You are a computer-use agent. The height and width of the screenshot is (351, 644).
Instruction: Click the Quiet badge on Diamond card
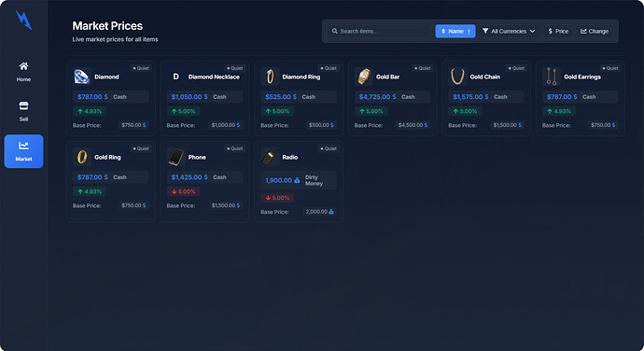[141, 68]
